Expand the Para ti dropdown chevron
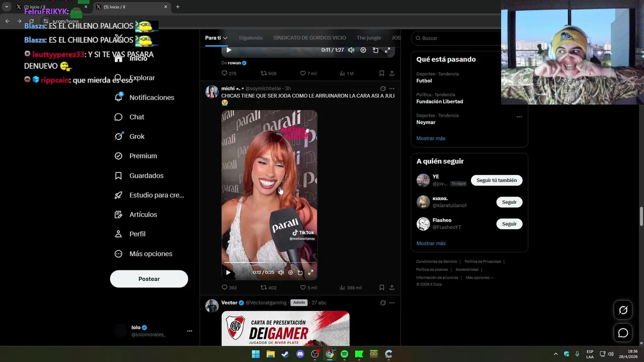Image resolution: width=644 pixels, height=362 pixels. pyautogui.click(x=225, y=38)
